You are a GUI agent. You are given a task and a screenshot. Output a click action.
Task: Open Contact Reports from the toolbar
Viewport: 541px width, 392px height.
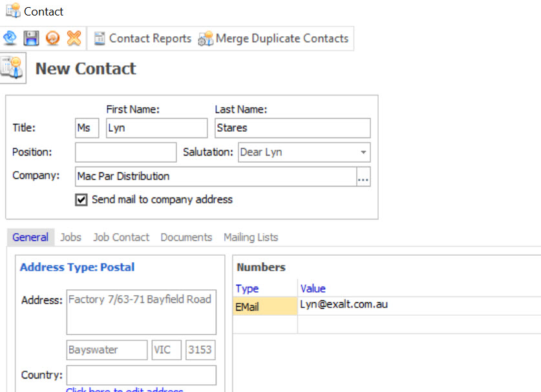(143, 39)
